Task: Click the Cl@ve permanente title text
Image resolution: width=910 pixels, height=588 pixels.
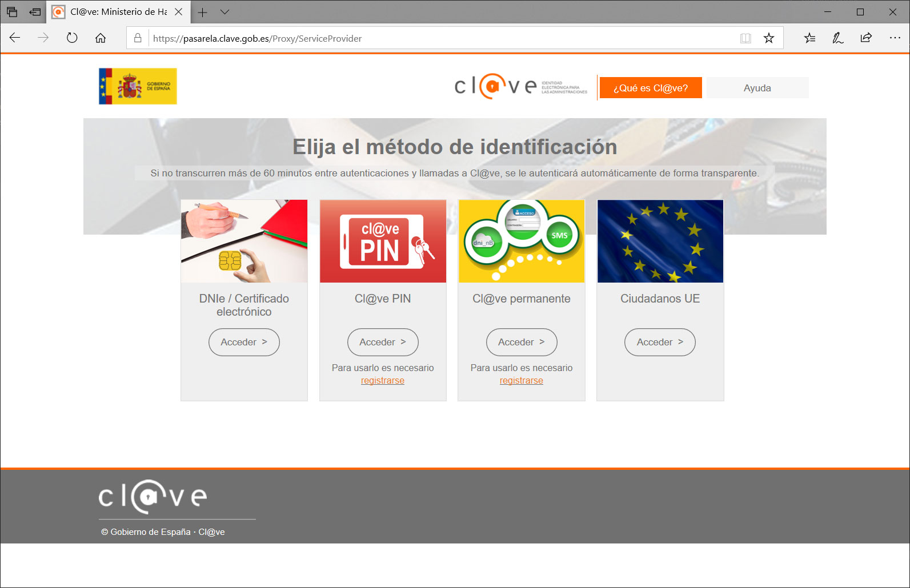Action: click(522, 299)
